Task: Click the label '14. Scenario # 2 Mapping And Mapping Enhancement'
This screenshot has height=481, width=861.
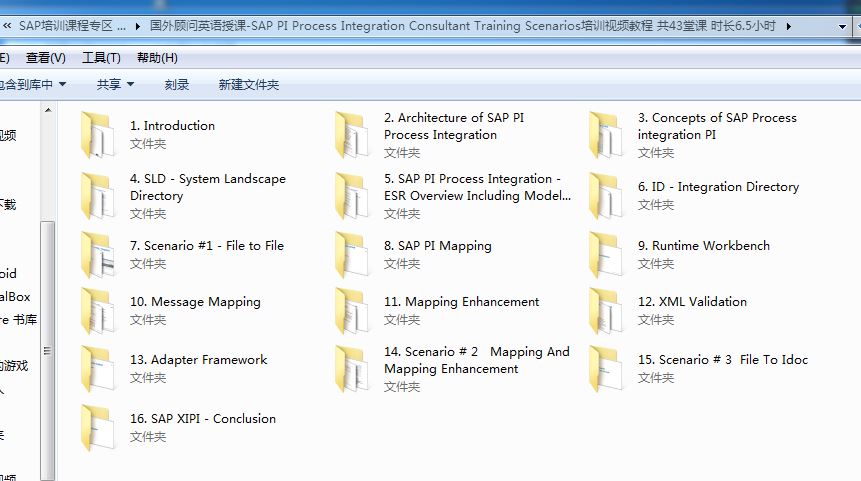Action: click(477, 360)
